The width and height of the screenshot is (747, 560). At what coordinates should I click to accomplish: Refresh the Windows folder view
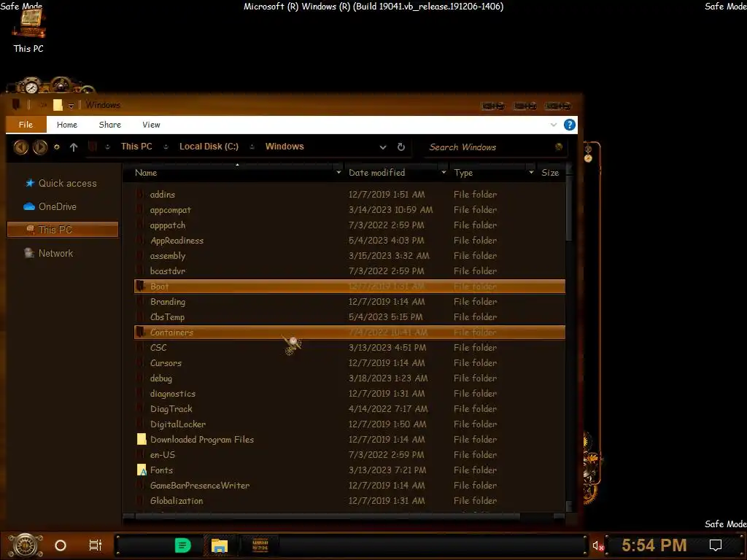(x=401, y=147)
